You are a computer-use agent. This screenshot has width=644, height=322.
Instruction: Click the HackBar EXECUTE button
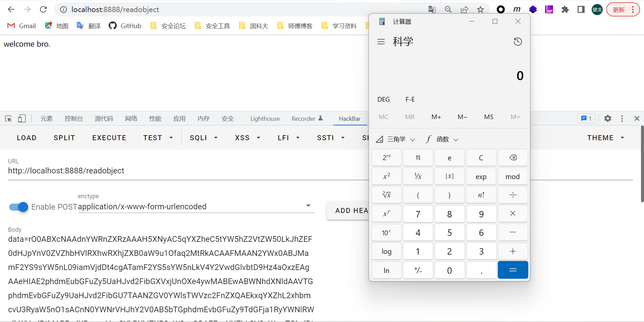(109, 138)
